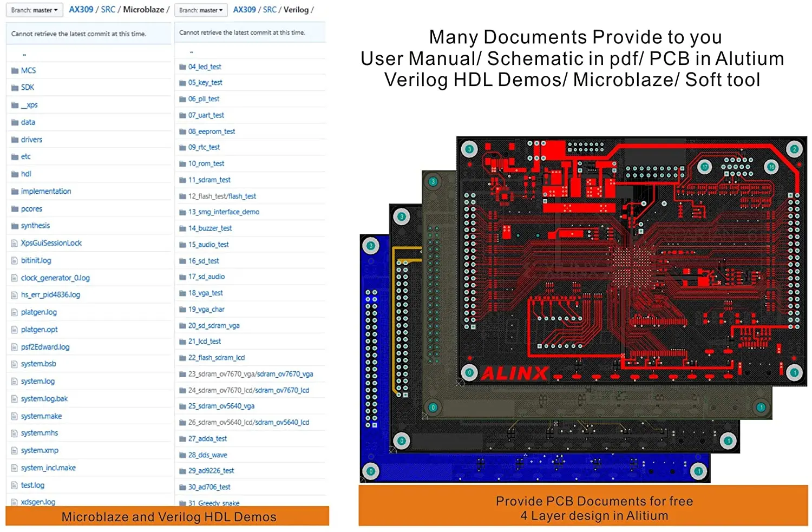The width and height of the screenshot is (812, 532).
Task: Go to AX309 in the Verilog breadcrumb
Action: [245, 10]
